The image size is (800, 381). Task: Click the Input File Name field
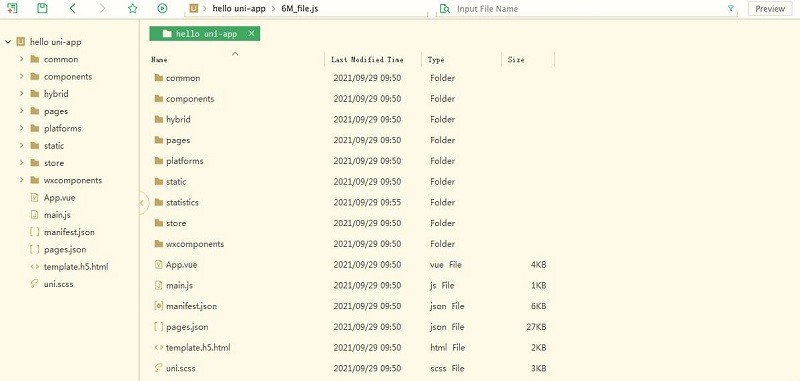[587, 9]
